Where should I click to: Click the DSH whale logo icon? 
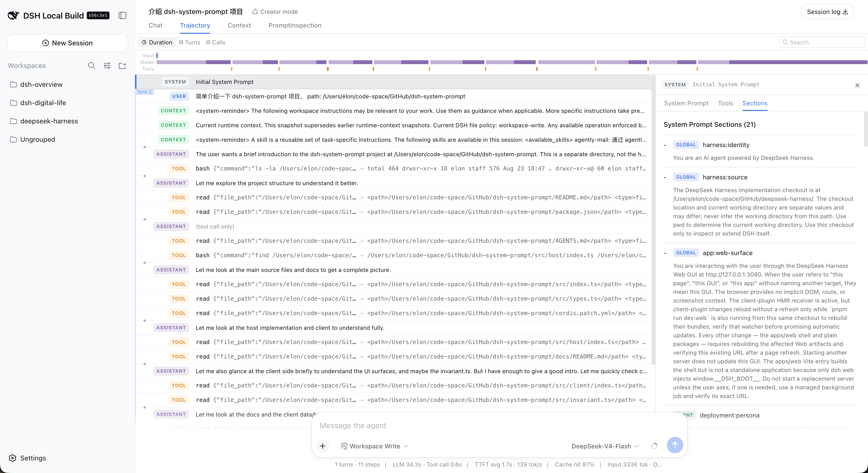14,15
